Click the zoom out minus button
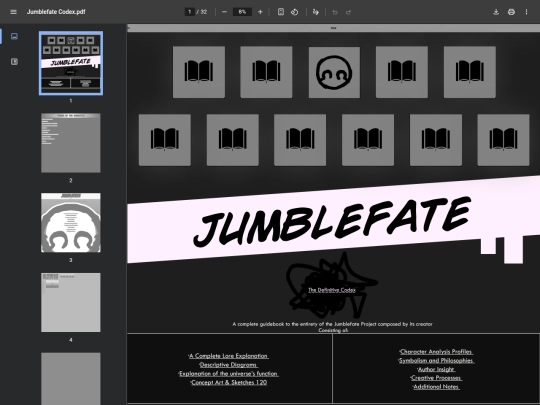 [x=224, y=12]
